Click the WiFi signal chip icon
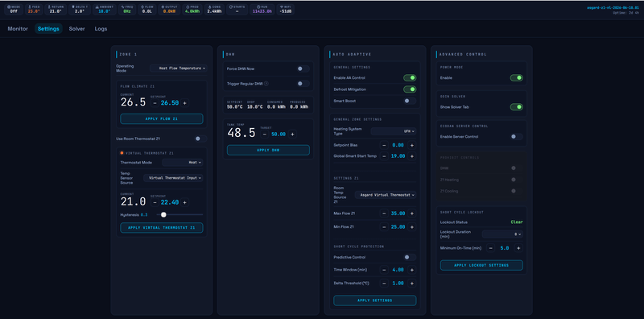The image size is (644, 319). tap(281, 7)
